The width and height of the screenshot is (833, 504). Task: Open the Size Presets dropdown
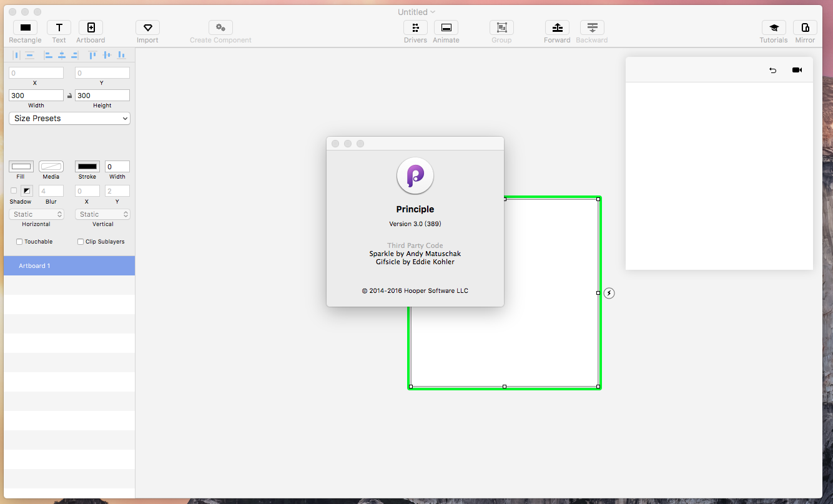[x=69, y=118]
